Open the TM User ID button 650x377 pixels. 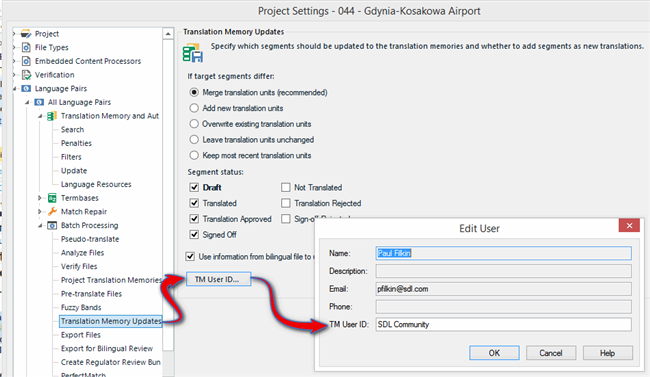pos(218,279)
